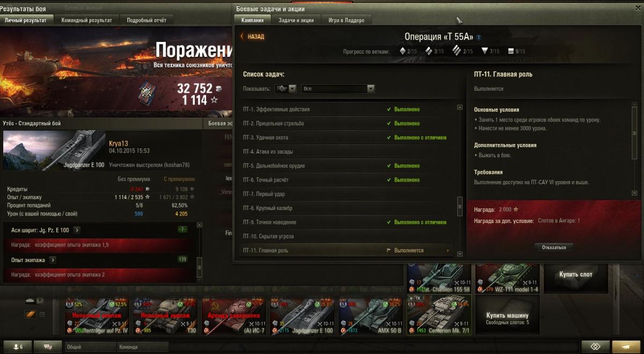Screen dimensions: 644x354
Task: Select task ПТ-1. Эффективные действия
Action: tap(347, 109)
